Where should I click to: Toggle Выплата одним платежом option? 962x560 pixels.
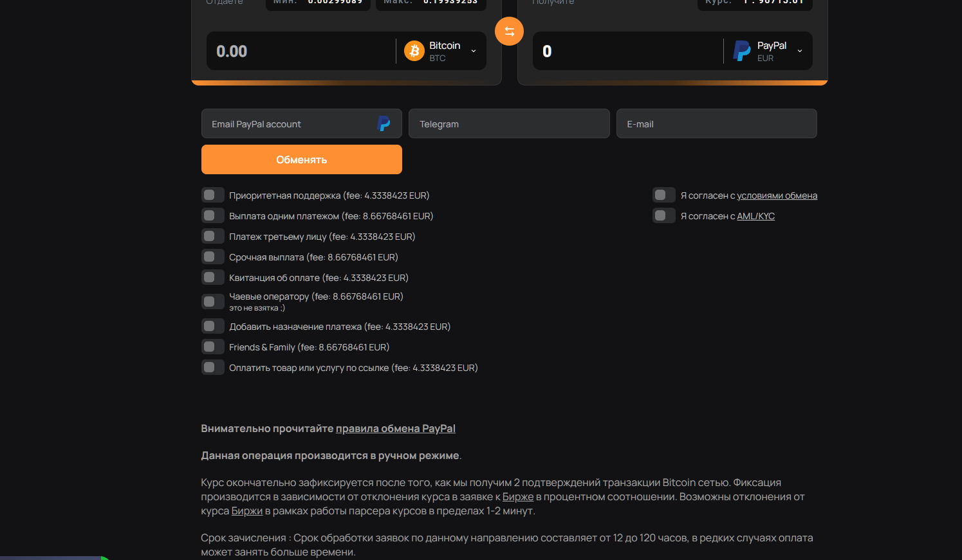coord(212,216)
